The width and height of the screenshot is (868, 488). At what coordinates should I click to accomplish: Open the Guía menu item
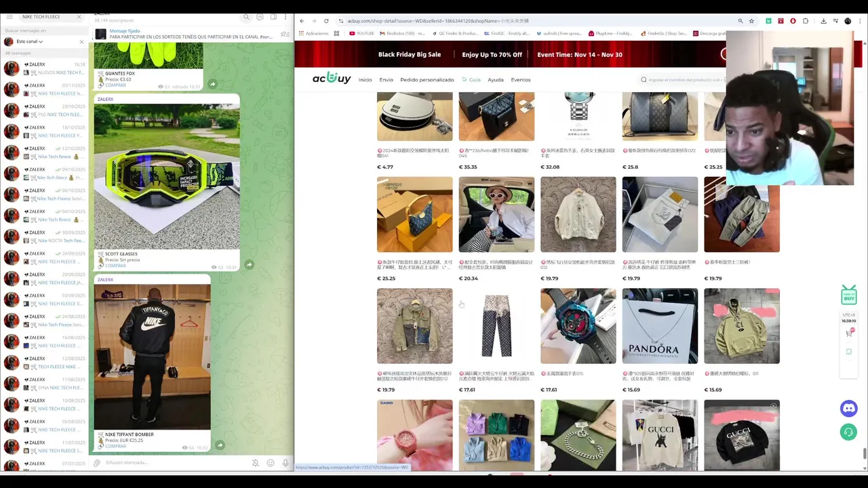471,80
